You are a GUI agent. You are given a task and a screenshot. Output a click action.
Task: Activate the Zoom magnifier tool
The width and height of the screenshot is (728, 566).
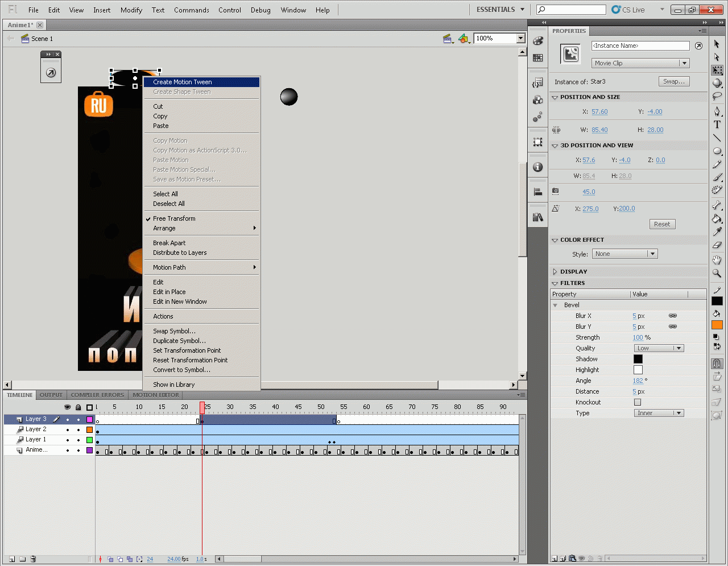(717, 273)
